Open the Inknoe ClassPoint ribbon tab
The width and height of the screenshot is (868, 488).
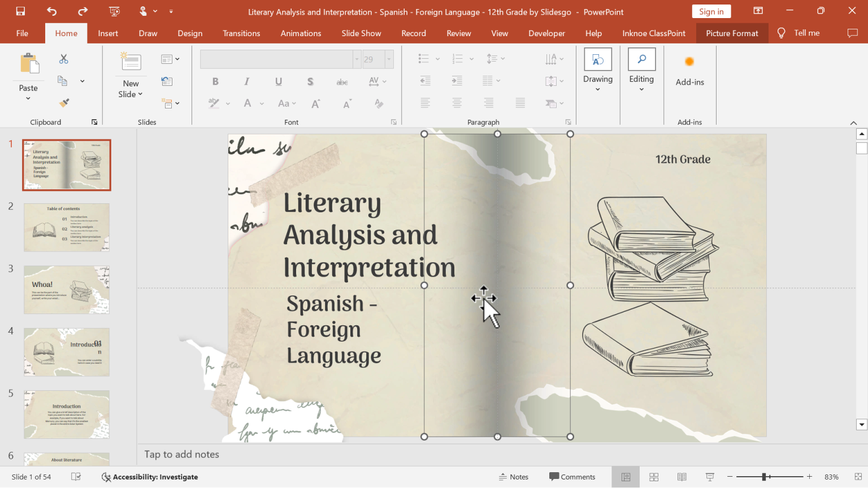(x=653, y=33)
